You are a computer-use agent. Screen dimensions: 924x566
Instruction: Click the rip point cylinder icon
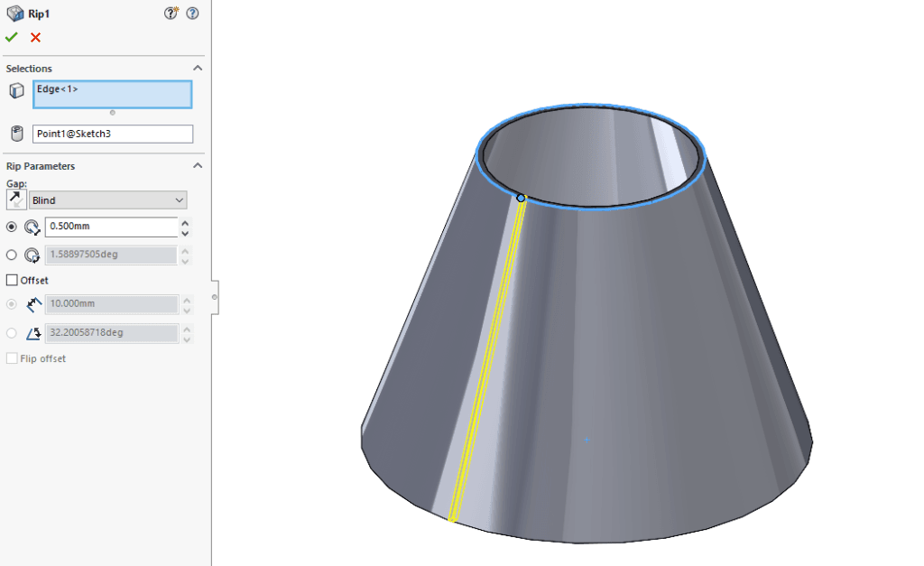tap(15, 134)
